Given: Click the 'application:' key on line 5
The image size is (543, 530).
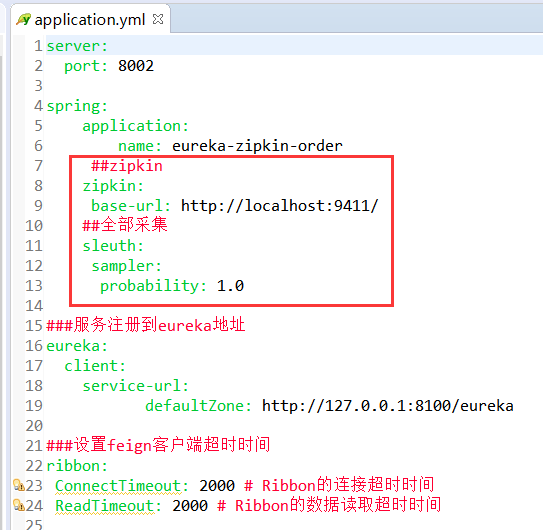Looking at the screenshot, I should (135, 126).
